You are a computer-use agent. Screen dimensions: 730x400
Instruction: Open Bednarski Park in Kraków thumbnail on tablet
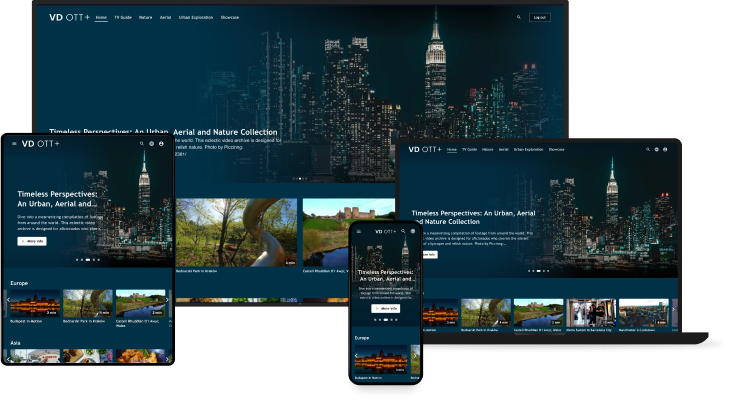click(x=88, y=303)
